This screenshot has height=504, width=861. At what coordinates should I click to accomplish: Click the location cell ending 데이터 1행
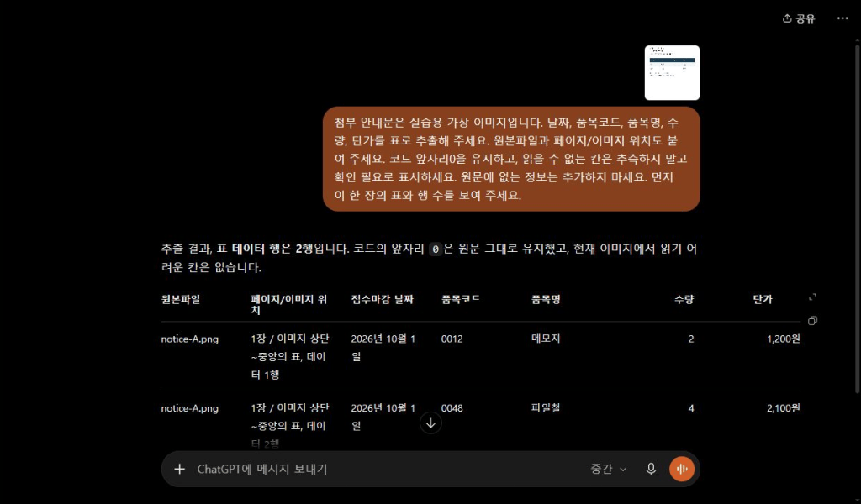pos(290,356)
